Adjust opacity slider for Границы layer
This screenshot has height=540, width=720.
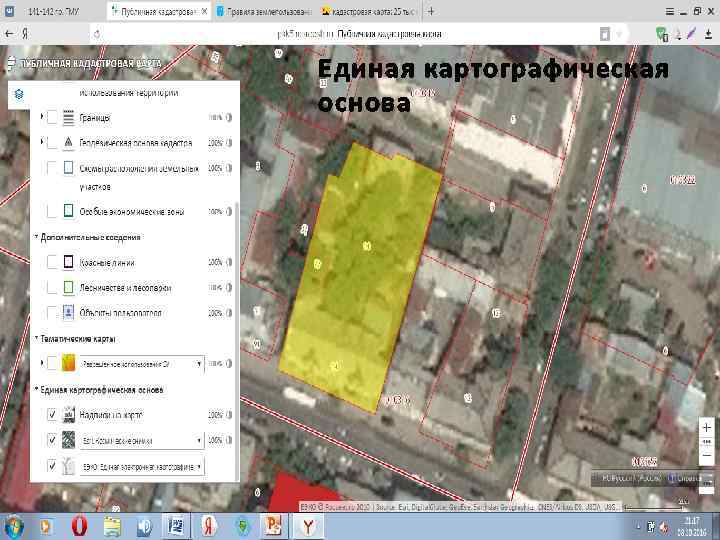click(229, 118)
